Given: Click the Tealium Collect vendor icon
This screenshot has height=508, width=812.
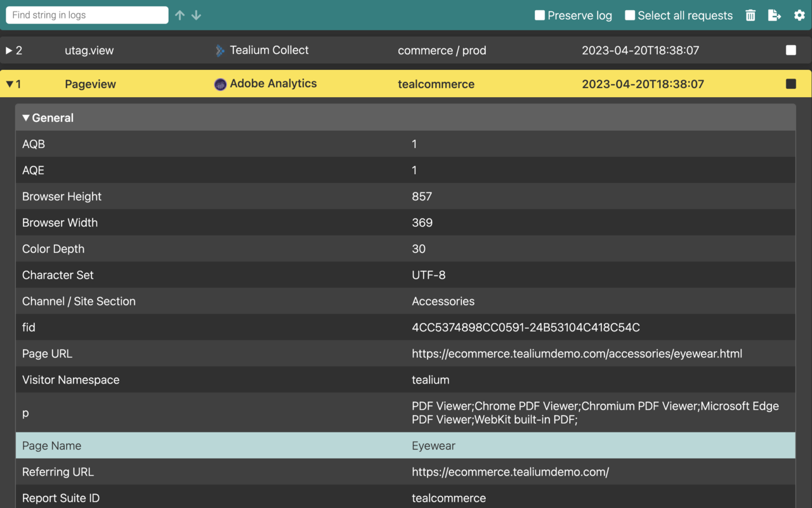Looking at the screenshot, I should [x=219, y=51].
